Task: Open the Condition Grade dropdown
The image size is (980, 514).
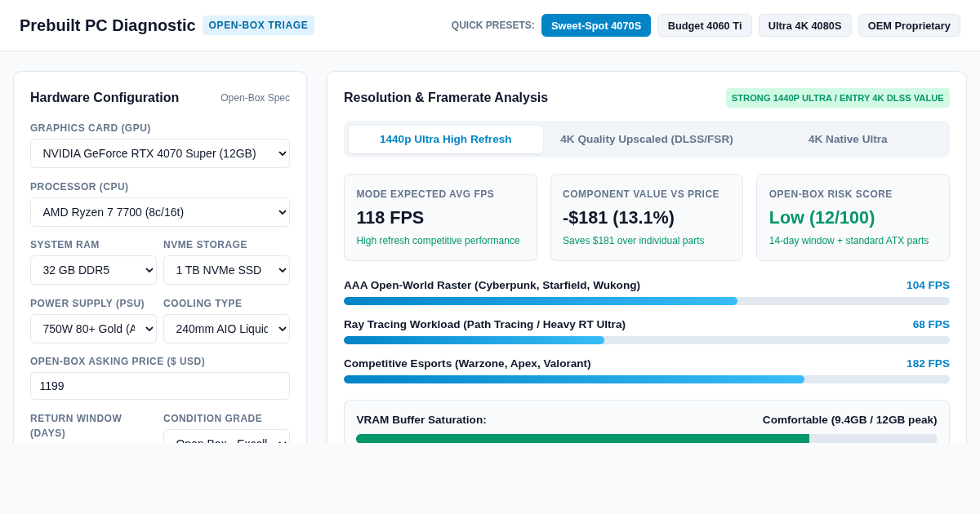Action: pyautogui.click(x=226, y=437)
